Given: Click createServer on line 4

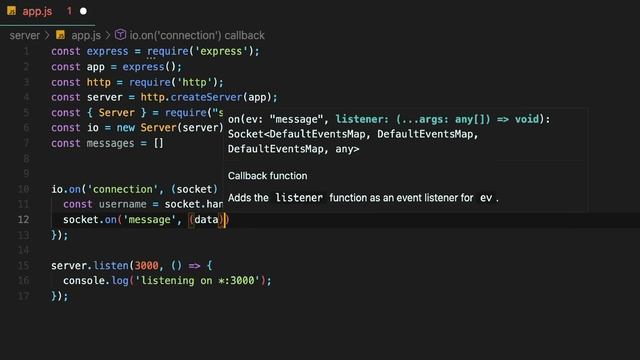Looking at the screenshot, I should point(207,98).
